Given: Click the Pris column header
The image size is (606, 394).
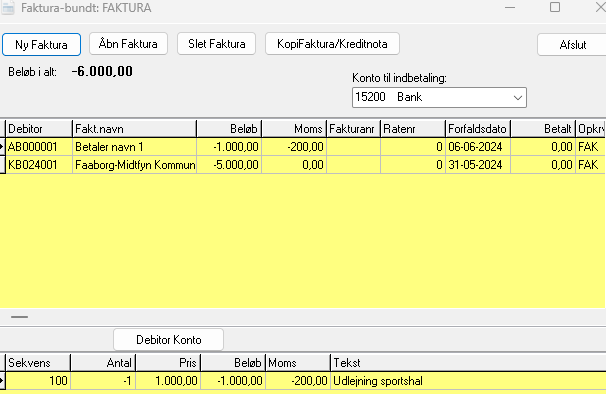Looking at the screenshot, I should pyautogui.click(x=168, y=363).
